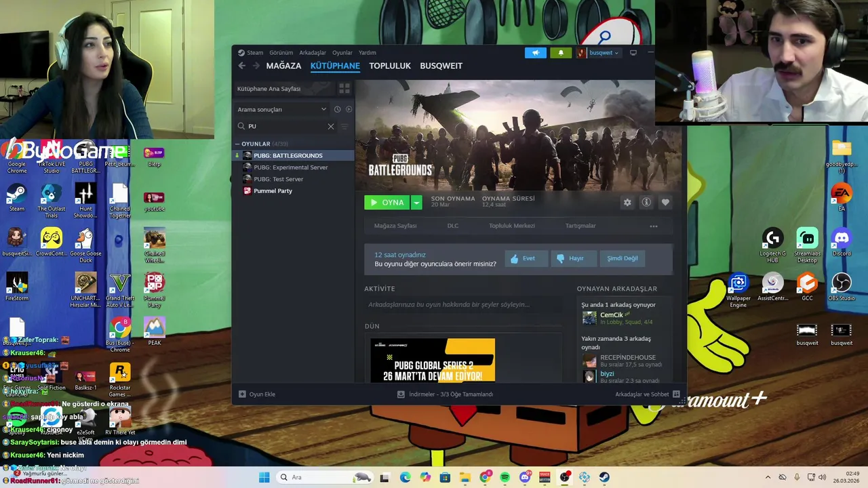Switch Steam to Big Picture mode icon
This screenshot has height=488, width=868.
coord(633,52)
